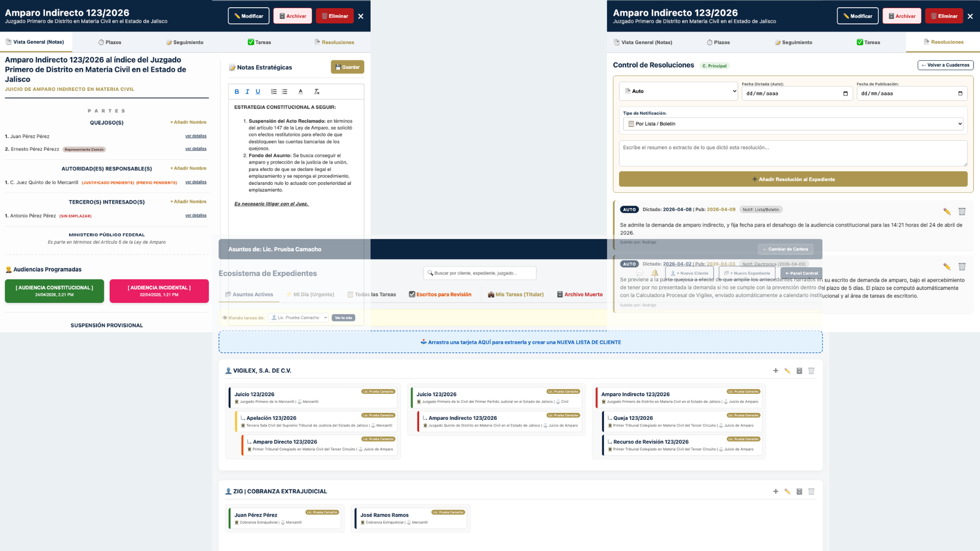Screen dimensions: 980x551
Task: Apply a numbered list in the notes editor
Action: click(274, 91)
